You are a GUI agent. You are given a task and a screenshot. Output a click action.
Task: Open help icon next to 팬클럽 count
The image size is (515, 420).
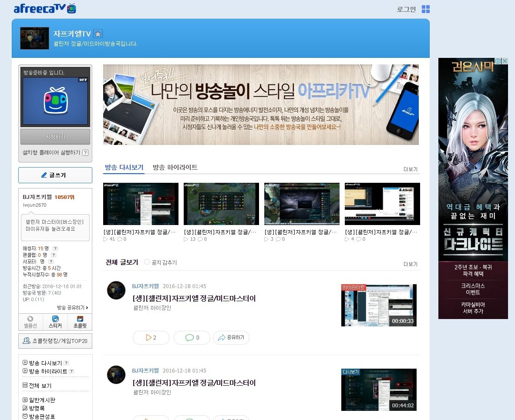point(54,255)
